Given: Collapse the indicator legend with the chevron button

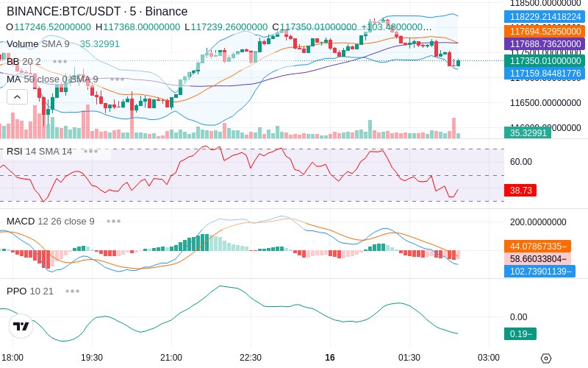Looking at the screenshot, I should click(x=17, y=97).
